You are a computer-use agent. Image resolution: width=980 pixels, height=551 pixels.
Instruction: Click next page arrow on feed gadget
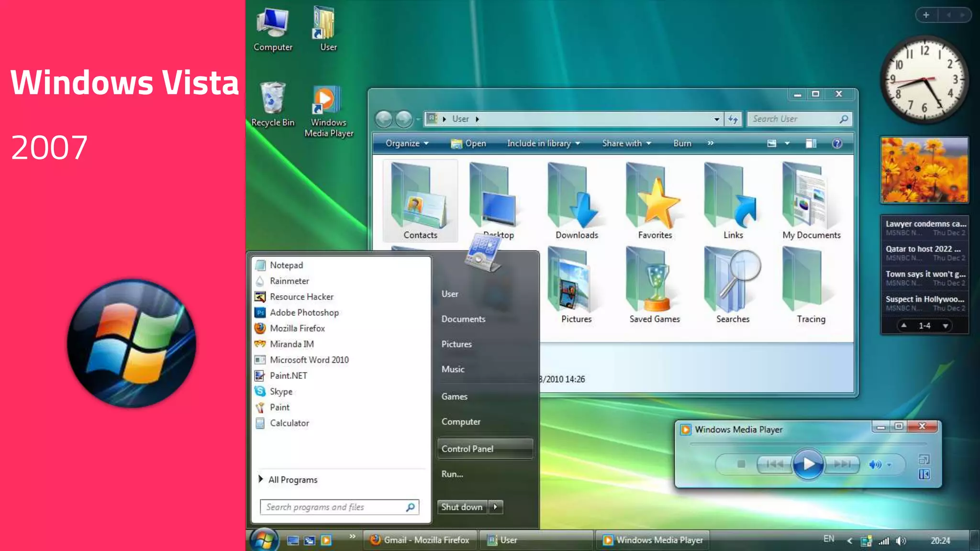point(945,326)
